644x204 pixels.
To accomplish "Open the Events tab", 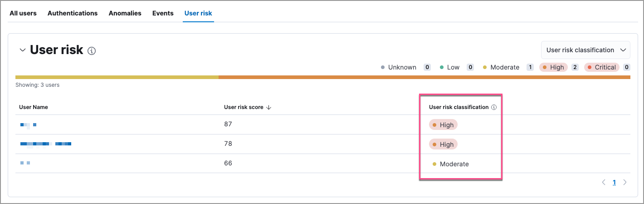I will 163,13.
